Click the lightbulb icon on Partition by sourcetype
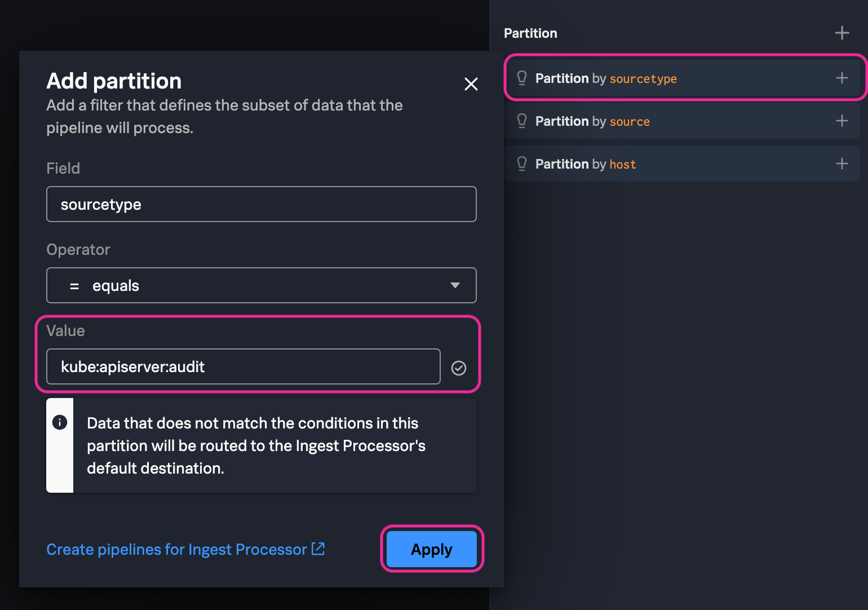Viewport: 868px width, 610px height. (x=521, y=78)
